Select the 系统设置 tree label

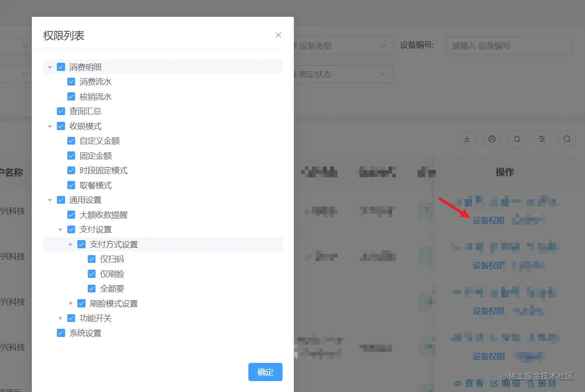pyautogui.click(x=85, y=333)
